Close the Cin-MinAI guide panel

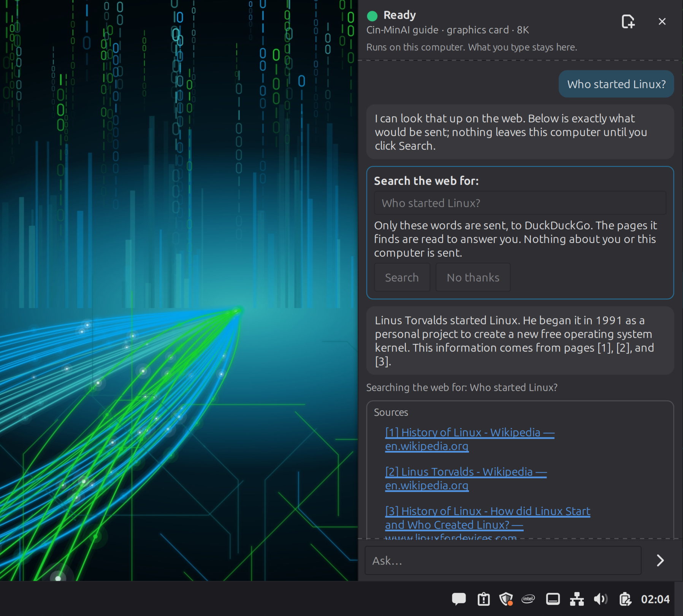pyautogui.click(x=662, y=21)
